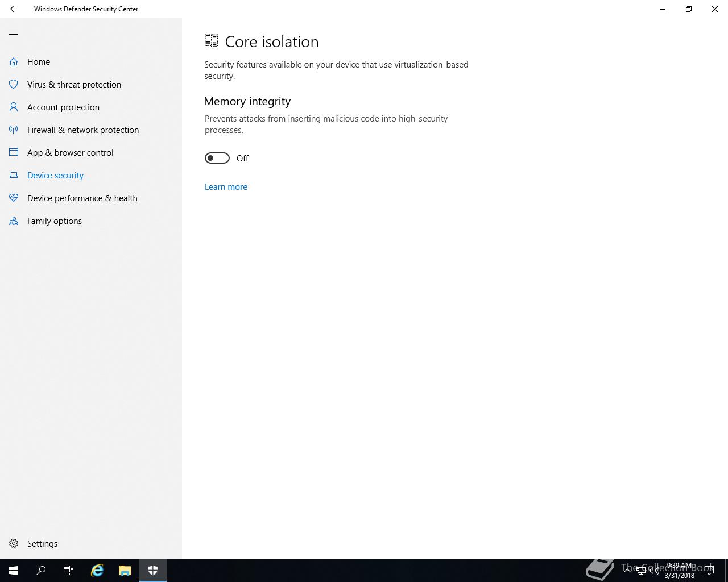This screenshot has height=582, width=728.
Task: Click the Home house icon
Action: [x=14, y=61]
